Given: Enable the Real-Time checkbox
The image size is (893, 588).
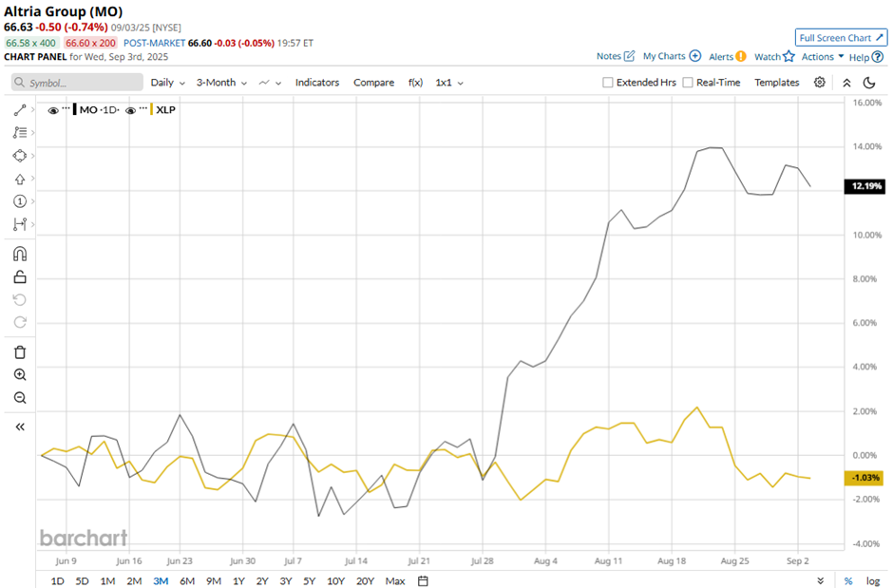Looking at the screenshot, I should (688, 83).
